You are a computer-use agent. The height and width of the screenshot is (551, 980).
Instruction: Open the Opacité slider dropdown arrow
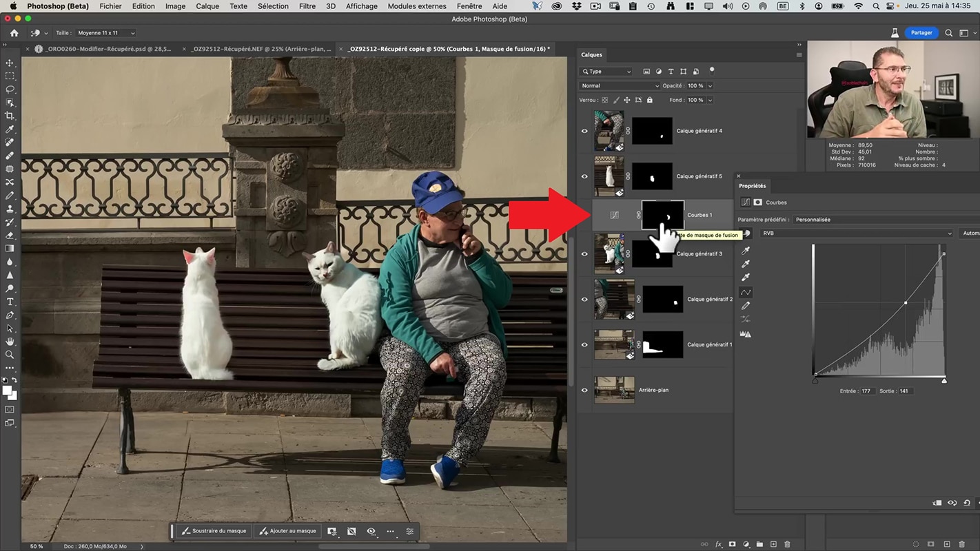710,85
